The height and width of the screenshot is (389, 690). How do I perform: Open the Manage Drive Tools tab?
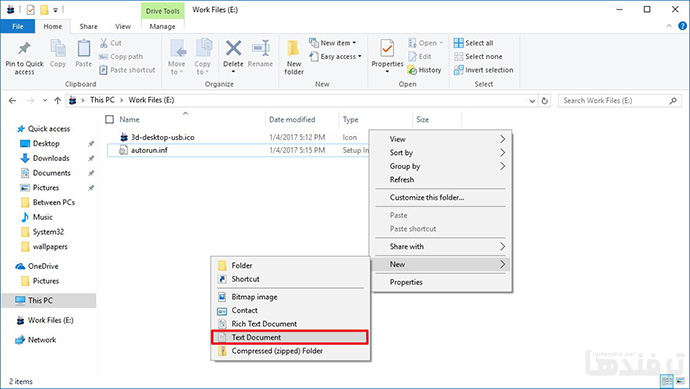coord(162,26)
